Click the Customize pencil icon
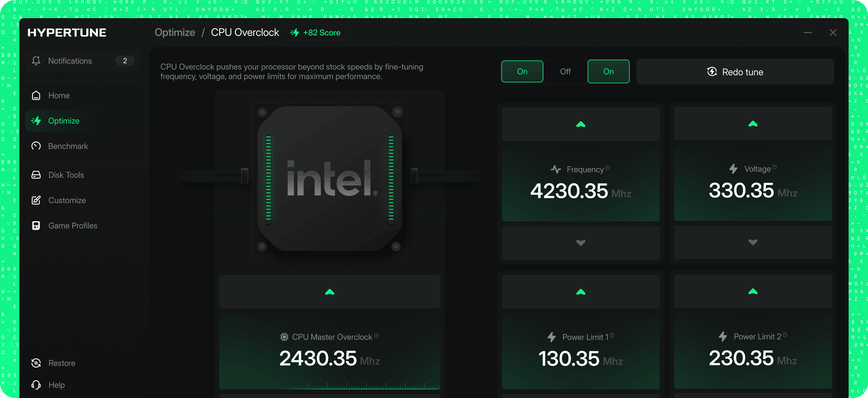 click(36, 200)
